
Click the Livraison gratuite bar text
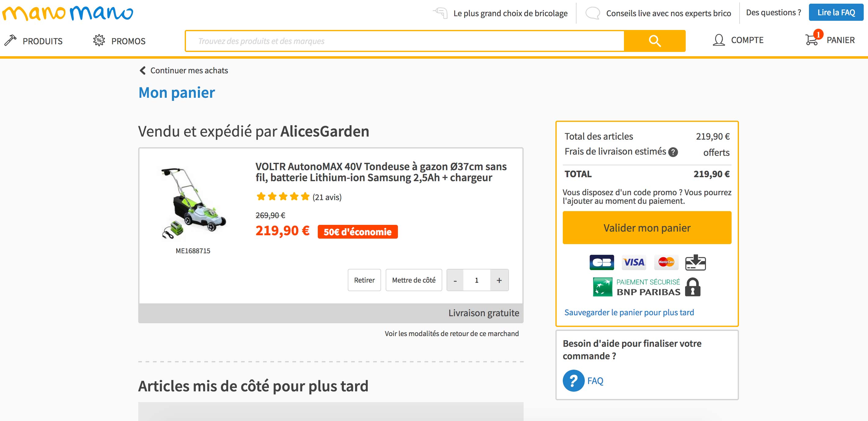(x=484, y=313)
